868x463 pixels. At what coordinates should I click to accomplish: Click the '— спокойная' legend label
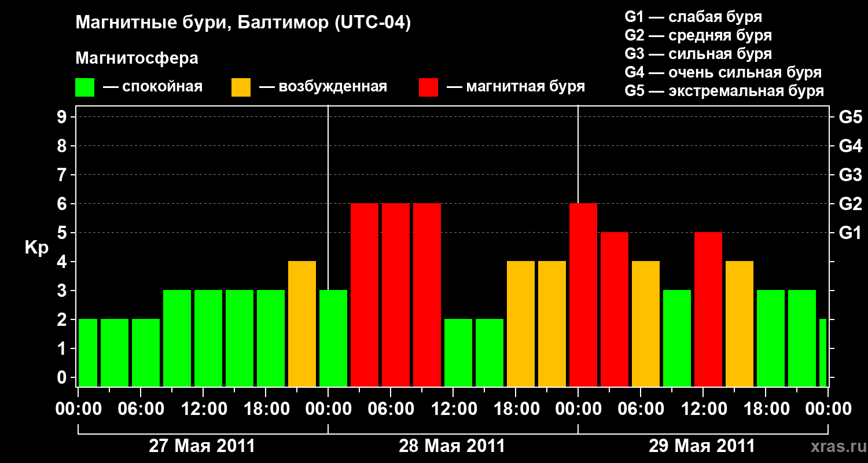tap(153, 87)
